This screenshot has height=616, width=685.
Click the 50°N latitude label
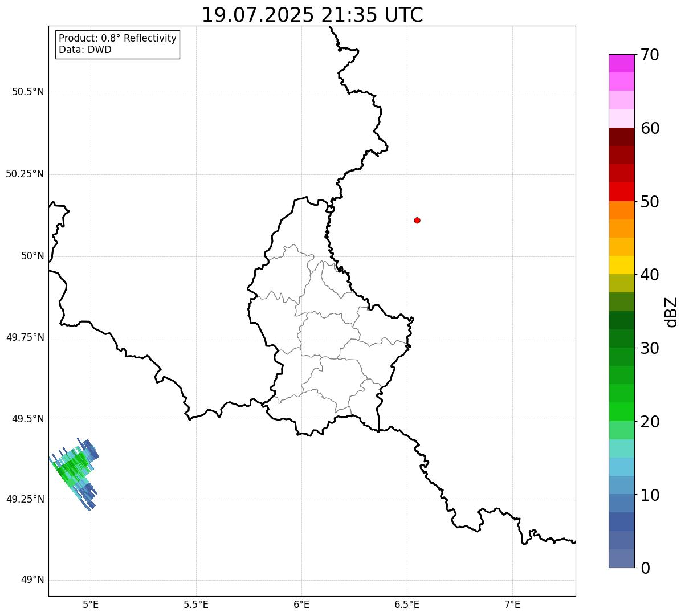pos(32,256)
